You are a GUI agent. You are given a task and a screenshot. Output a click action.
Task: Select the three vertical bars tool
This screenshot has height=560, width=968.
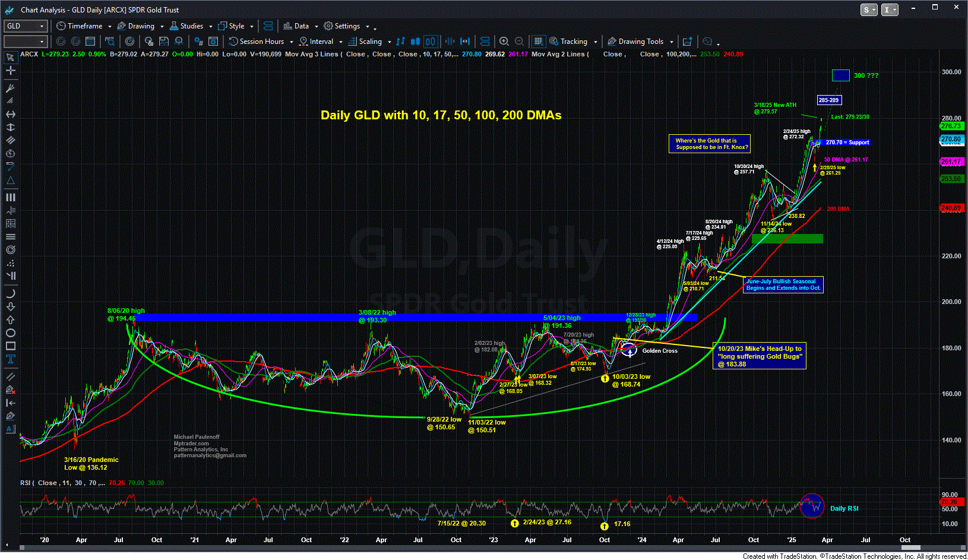[10, 197]
